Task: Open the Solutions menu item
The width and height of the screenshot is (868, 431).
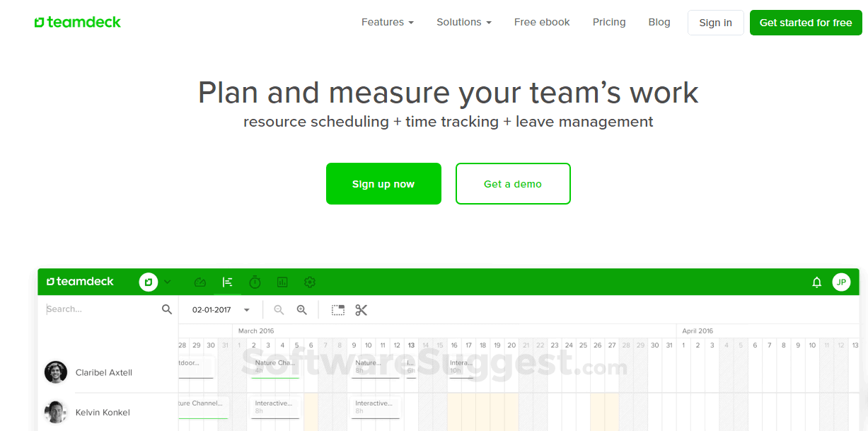Action: coord(463,22)
